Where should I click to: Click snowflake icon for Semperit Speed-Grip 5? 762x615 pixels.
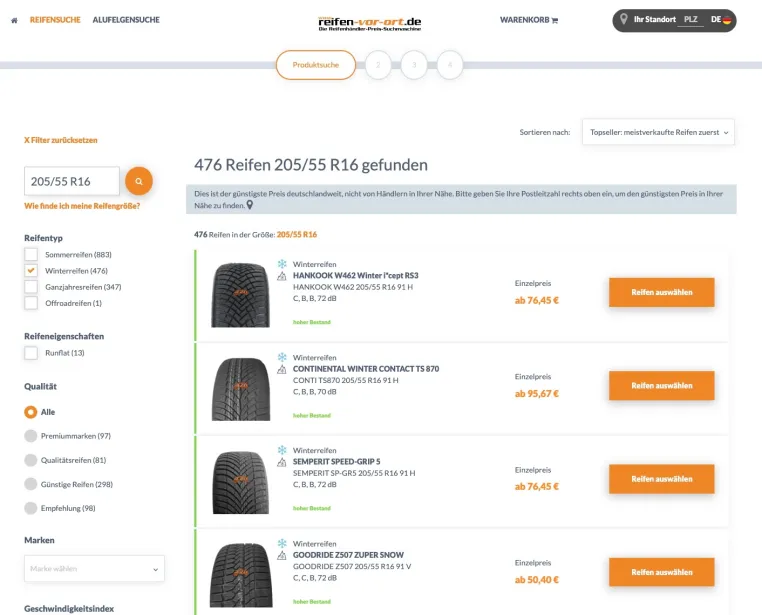coord(282,450)
